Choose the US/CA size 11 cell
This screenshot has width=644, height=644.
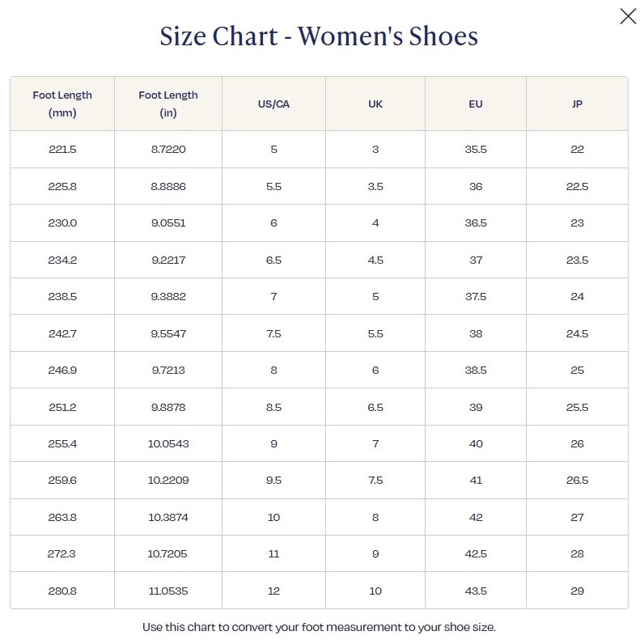click(273, 554)
